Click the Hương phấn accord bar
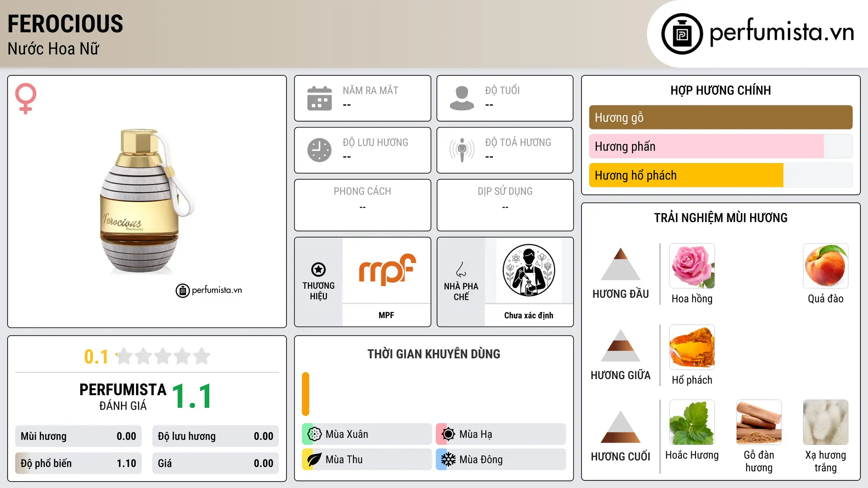Image resolution: width=868 pixels, height=488 pixels. point(721,147)
